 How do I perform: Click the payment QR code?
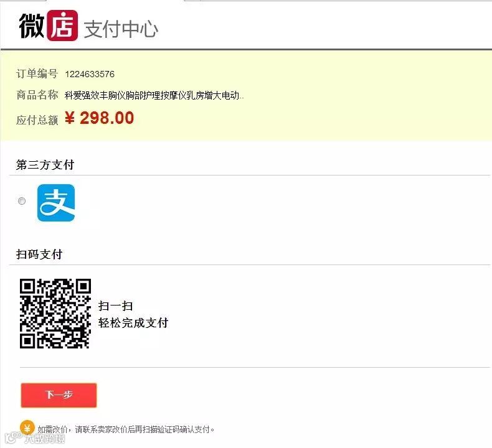click(55, 314)
